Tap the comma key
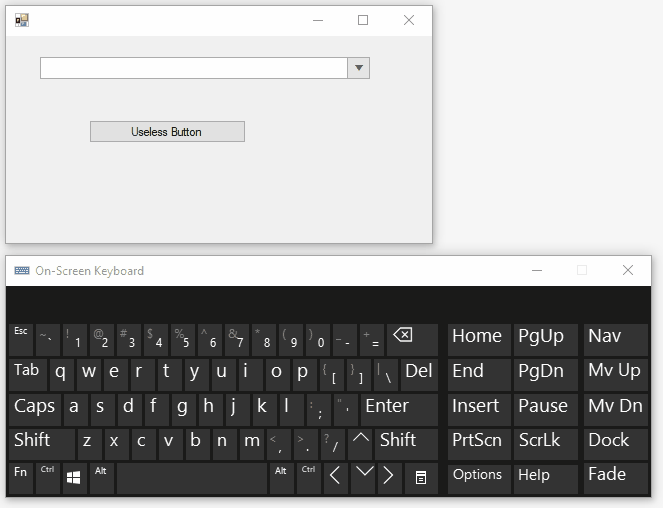 point(279,444)
